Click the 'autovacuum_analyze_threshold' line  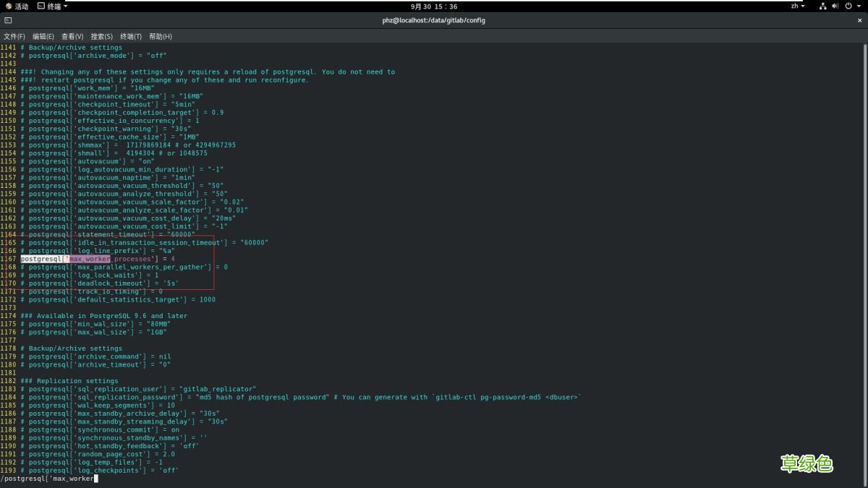tap(124, 194)
